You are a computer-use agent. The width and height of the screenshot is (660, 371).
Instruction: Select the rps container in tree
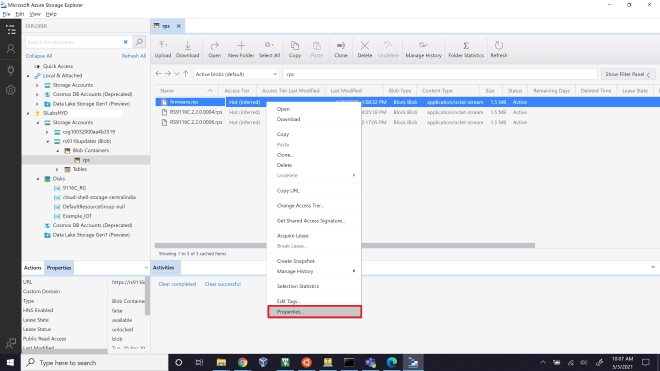point(86,160)
